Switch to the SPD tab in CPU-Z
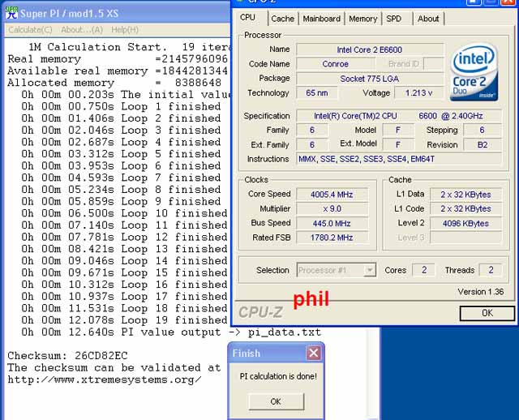519x420 pixels. pyautogui.click(x=393, y=19)
